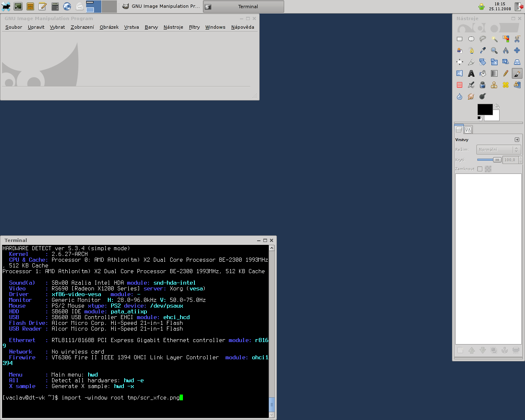This screenshot has width=525, height=420.
Task: Launch the calculator from the top panel
Action: [55, 7]
